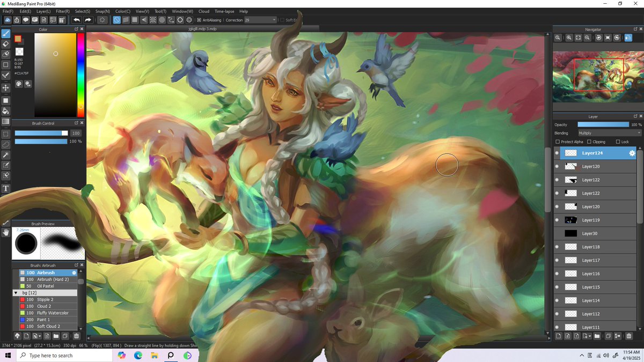Click the layer Opacity slider bar
This screenshot has height=362, width=644.
[x=603, y=124]
